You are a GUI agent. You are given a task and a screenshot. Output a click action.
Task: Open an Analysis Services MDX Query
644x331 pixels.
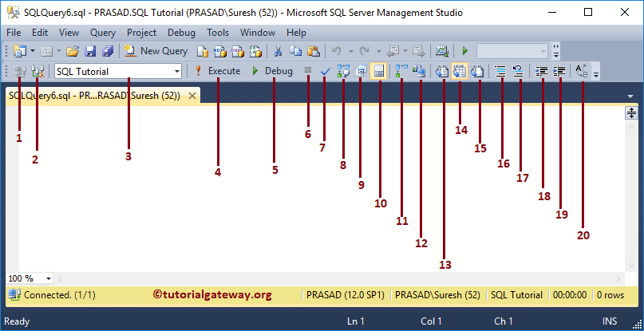[x=219, y=51]
